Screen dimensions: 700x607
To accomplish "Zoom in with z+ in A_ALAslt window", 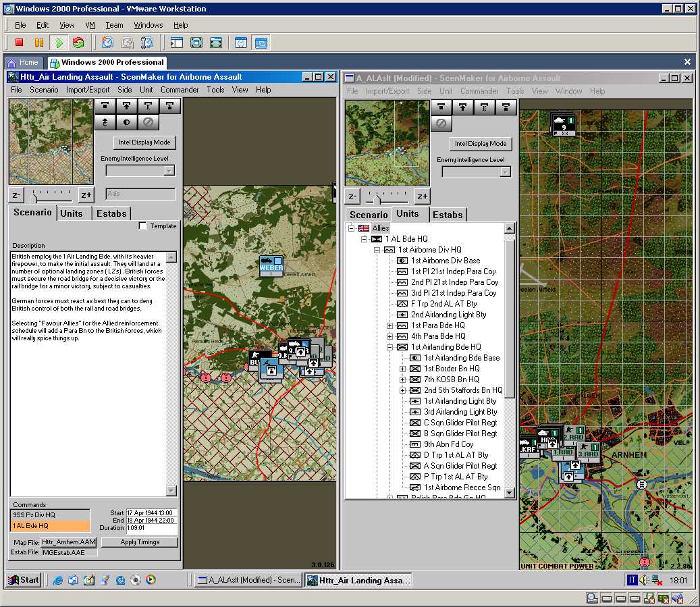I will point(422,196).
